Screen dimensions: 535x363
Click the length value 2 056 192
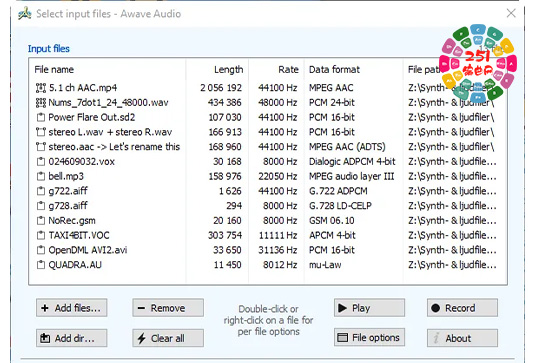pyautogui.click(x=221, y=88)
